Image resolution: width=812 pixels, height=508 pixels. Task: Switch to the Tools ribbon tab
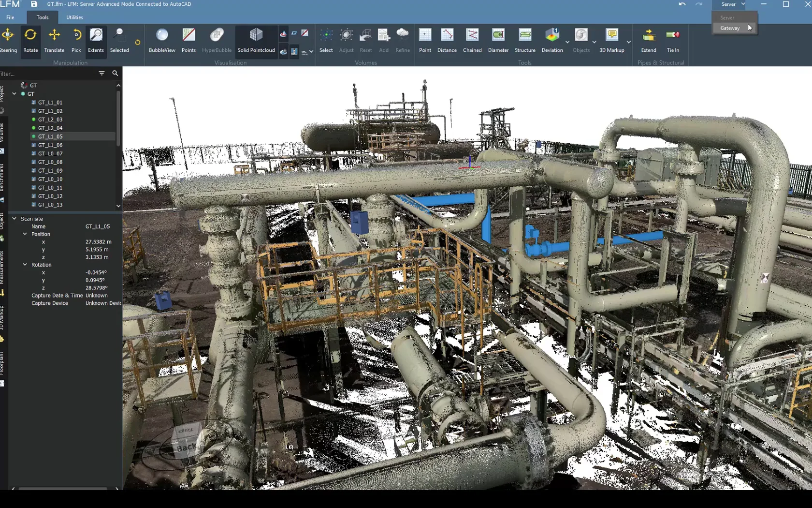[x=43, y=17]
